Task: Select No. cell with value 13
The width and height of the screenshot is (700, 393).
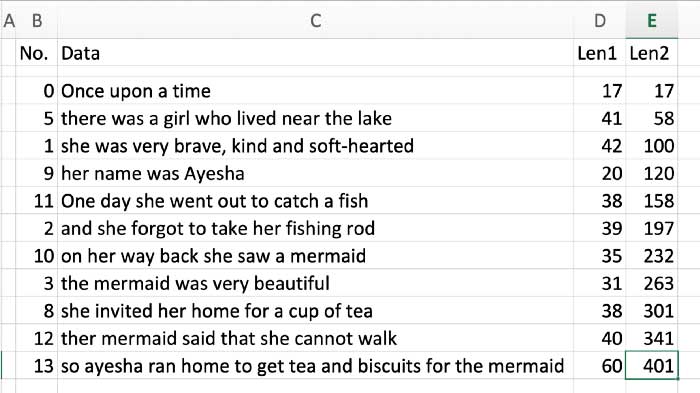Action: [37, 366]
